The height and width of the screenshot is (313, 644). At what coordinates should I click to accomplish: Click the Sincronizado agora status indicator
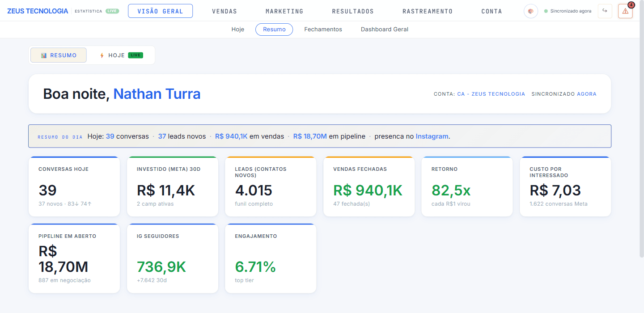(568, 11)
